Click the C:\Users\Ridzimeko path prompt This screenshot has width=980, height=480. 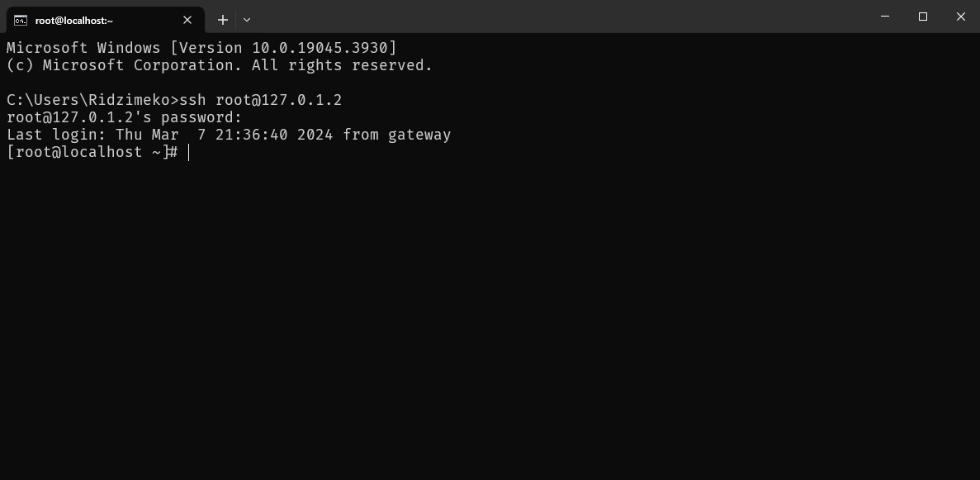pyautogui.click(x=91, y=100)
